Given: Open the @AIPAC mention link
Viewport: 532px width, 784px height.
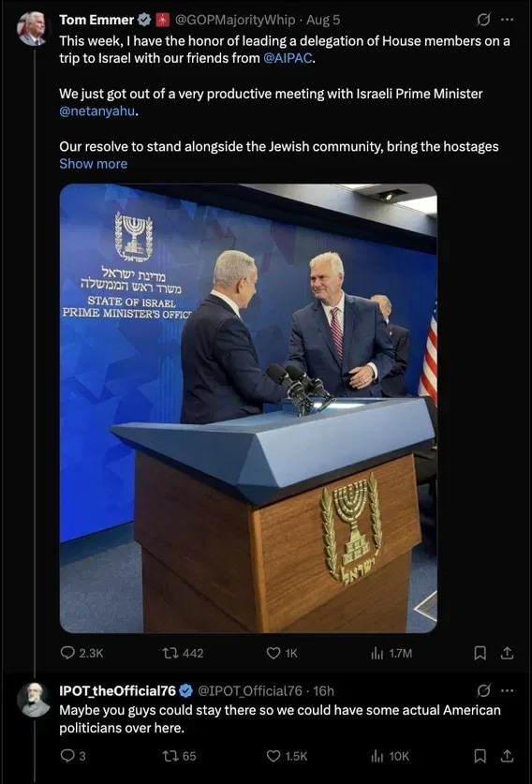Looking at the screenshot, I should pos(288,58).
